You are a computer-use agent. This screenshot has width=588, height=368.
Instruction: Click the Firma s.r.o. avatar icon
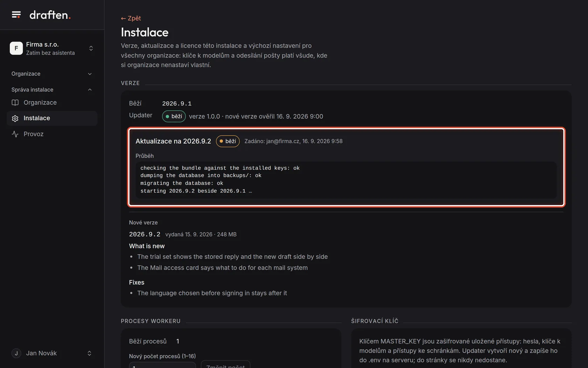[16, 48]
